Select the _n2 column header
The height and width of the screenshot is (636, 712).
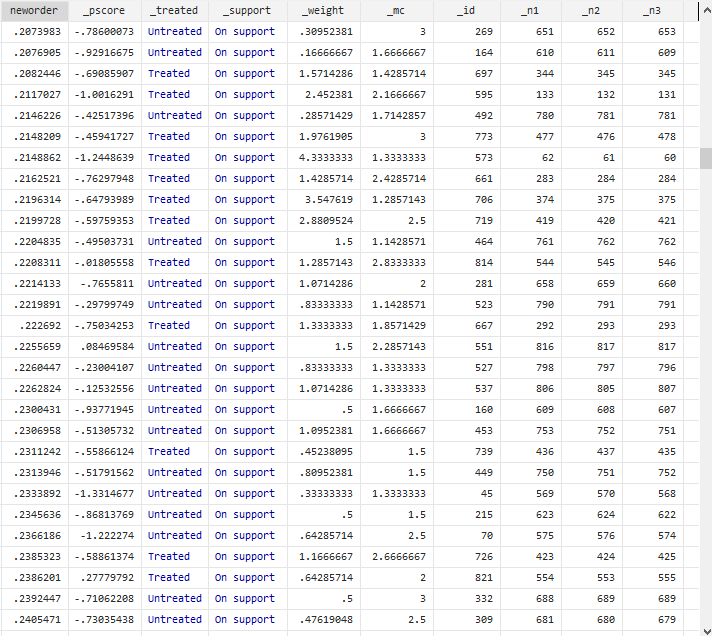click(x=592, y=10)
